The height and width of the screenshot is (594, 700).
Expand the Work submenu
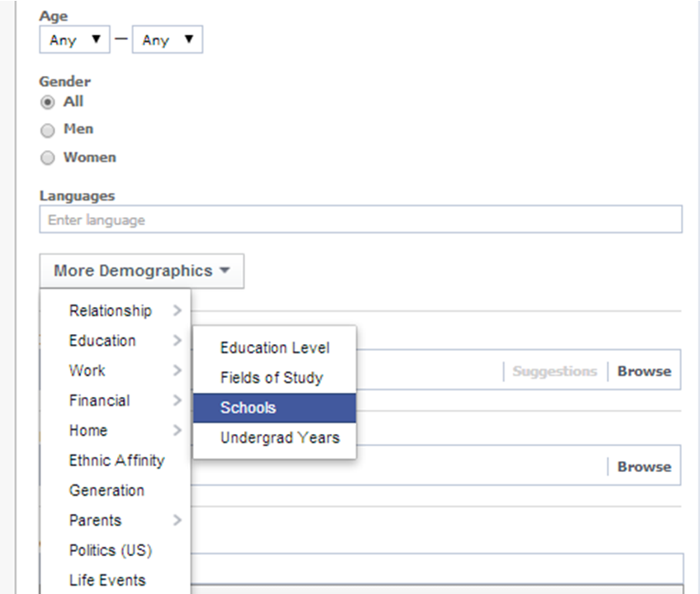tap(116, 370)
